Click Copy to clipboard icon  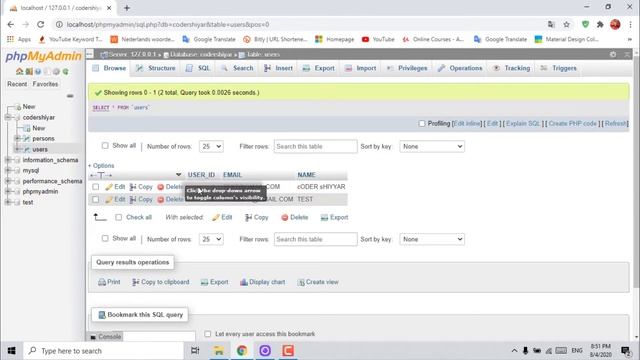coord(136,282)
